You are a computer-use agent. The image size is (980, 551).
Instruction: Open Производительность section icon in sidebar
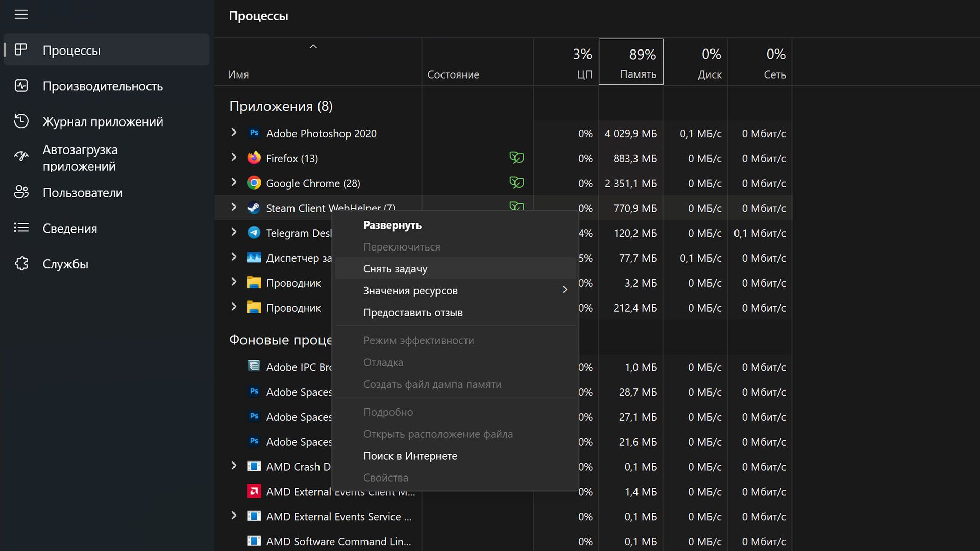21,86
